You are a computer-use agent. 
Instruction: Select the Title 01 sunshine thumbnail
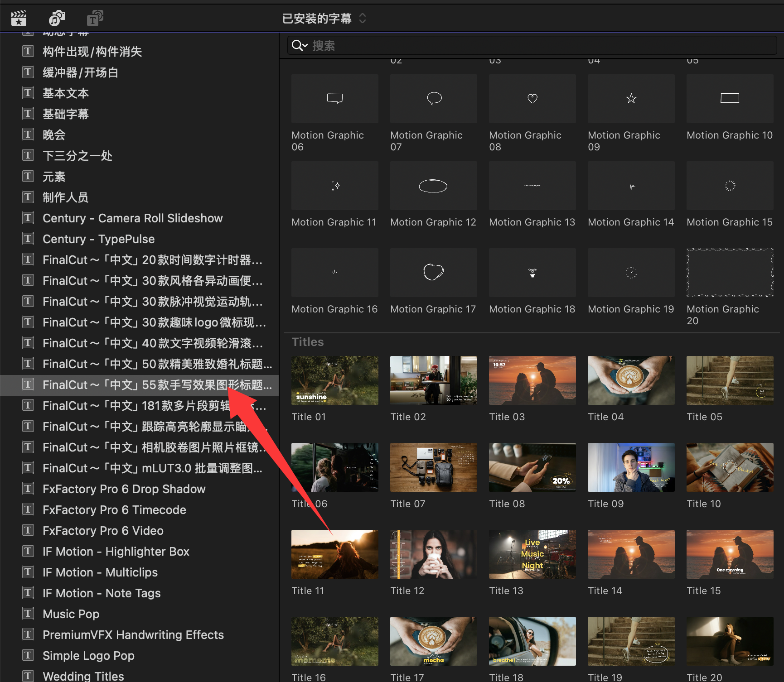(x=334, y=380)
